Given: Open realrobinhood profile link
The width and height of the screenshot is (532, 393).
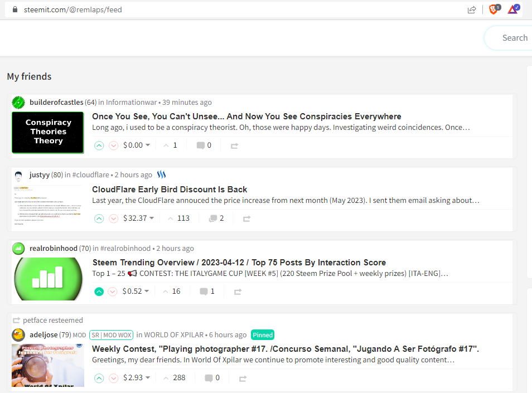Looking at the screenshot, I should [x=54, y=248].
